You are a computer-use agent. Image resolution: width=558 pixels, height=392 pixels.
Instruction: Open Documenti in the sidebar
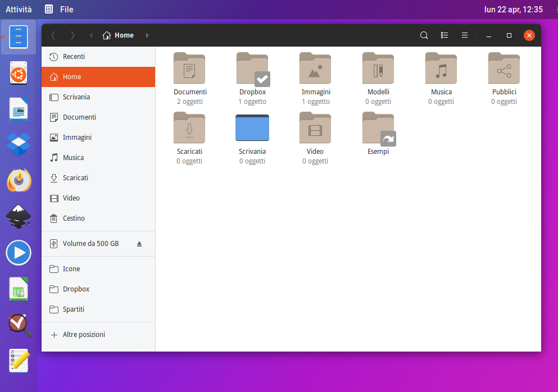(x=98, y=117)
